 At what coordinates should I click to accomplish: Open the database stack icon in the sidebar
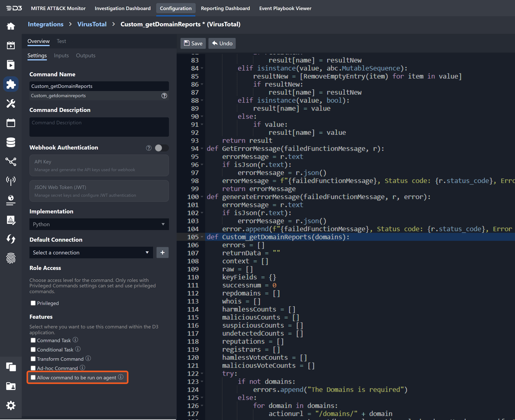coord(11,142)
